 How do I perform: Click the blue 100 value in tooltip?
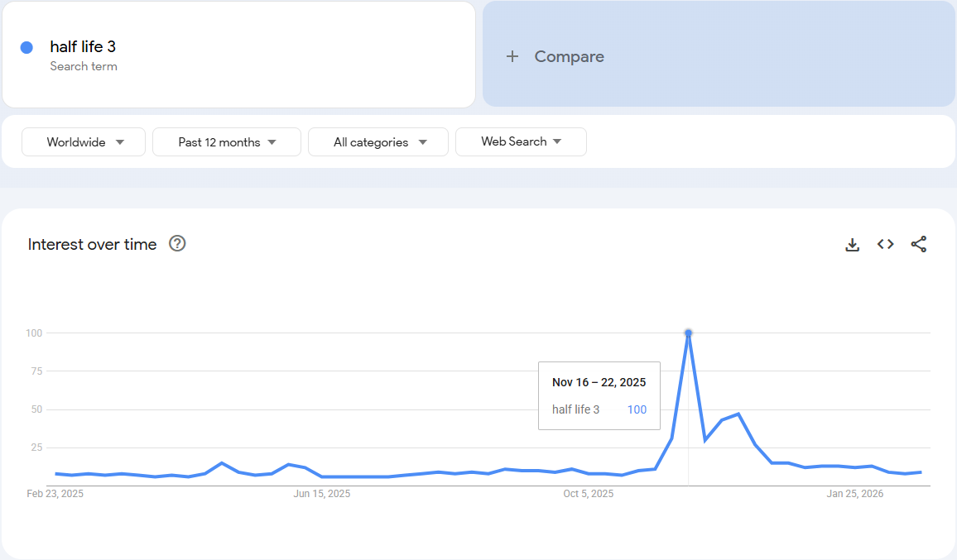[x=637, y=410]
